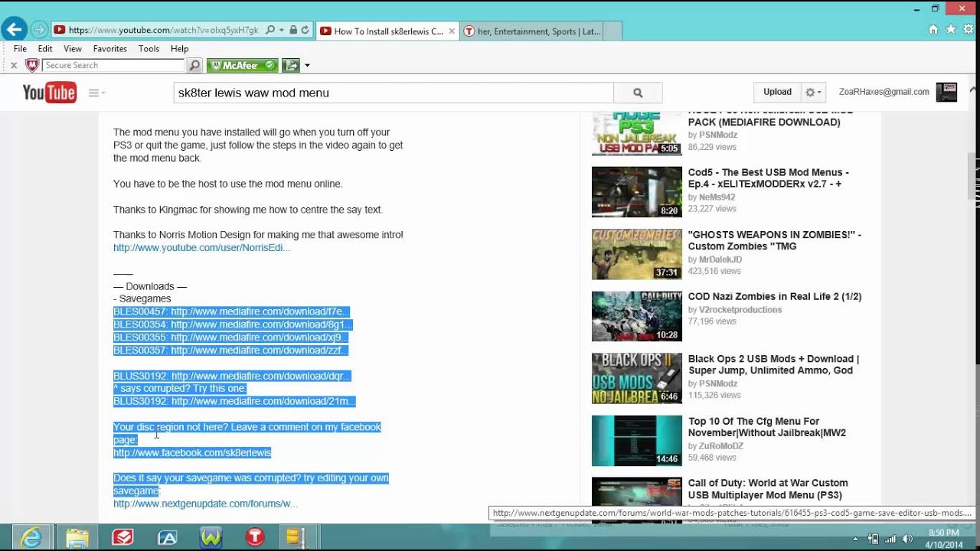The height and width of the screenshot is (551, 980).
Task: Open the YouTube guide menu icon
Action: 96,93
